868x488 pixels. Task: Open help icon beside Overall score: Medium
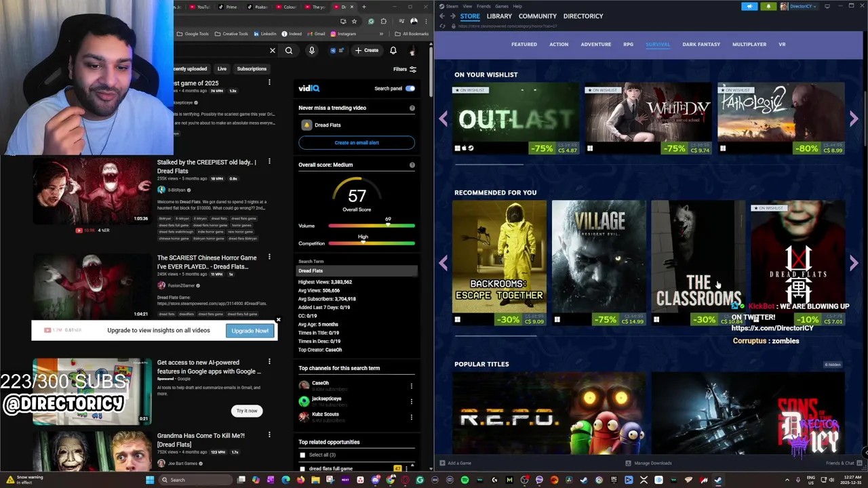coord(412,165)
